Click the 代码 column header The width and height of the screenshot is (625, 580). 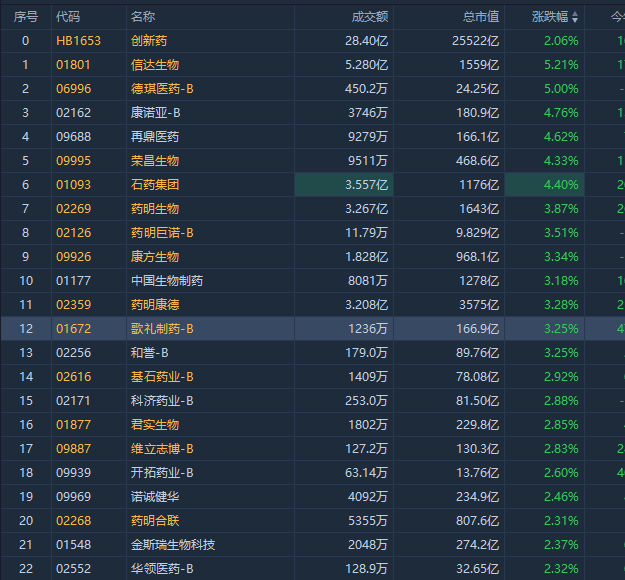tap(68, 17)
